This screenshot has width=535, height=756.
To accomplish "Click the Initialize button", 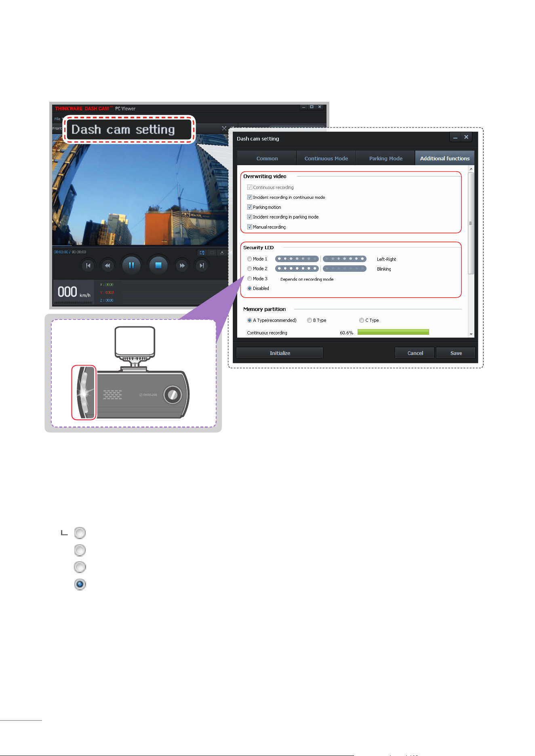I will 280,353.
